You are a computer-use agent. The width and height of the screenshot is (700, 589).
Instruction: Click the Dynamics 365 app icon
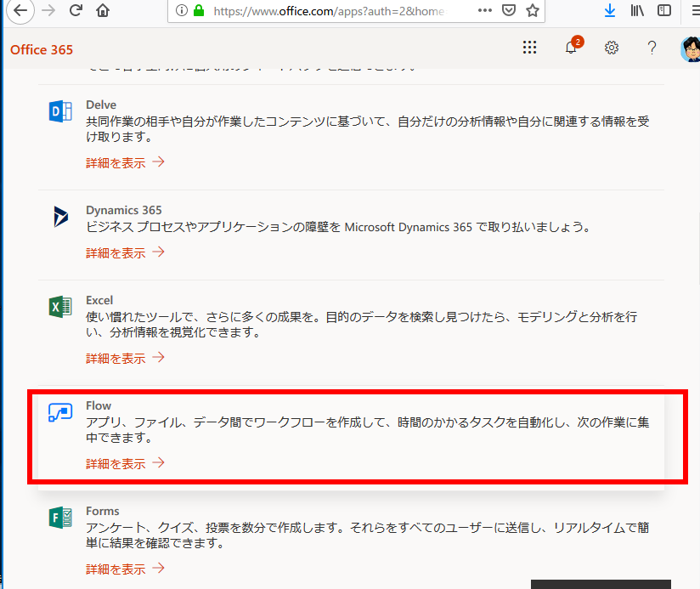click(60, 217)
